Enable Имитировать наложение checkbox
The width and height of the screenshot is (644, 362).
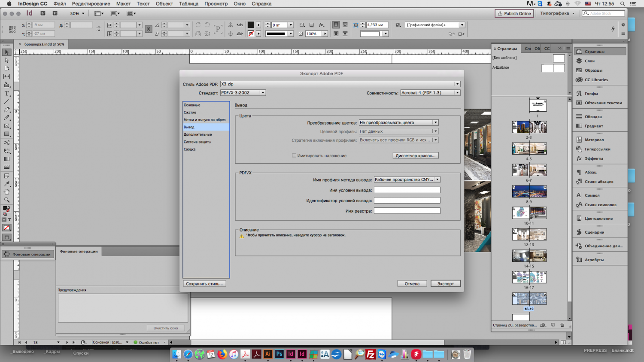click(x=294, y=155)
